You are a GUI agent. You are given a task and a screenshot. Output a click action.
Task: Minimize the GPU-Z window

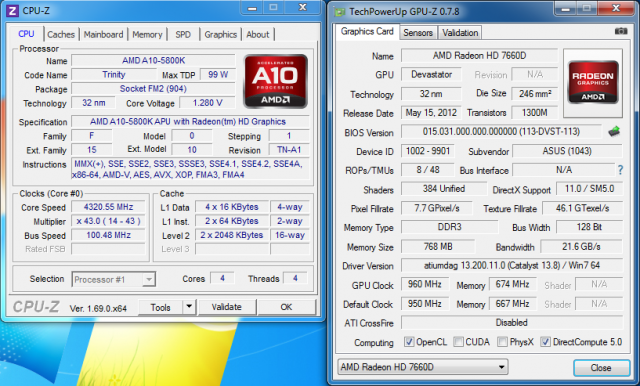click(x=565, y=9)
